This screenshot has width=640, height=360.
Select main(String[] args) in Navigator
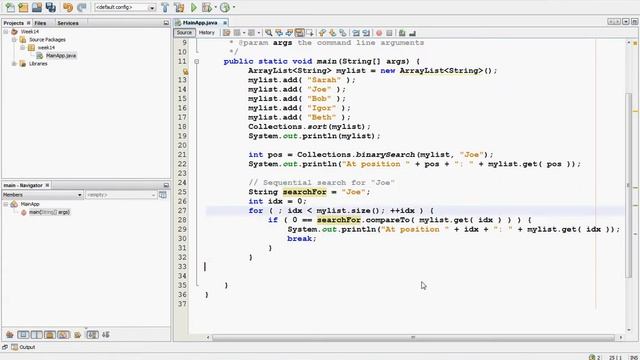pyautogui.click(x=49, y=212)
